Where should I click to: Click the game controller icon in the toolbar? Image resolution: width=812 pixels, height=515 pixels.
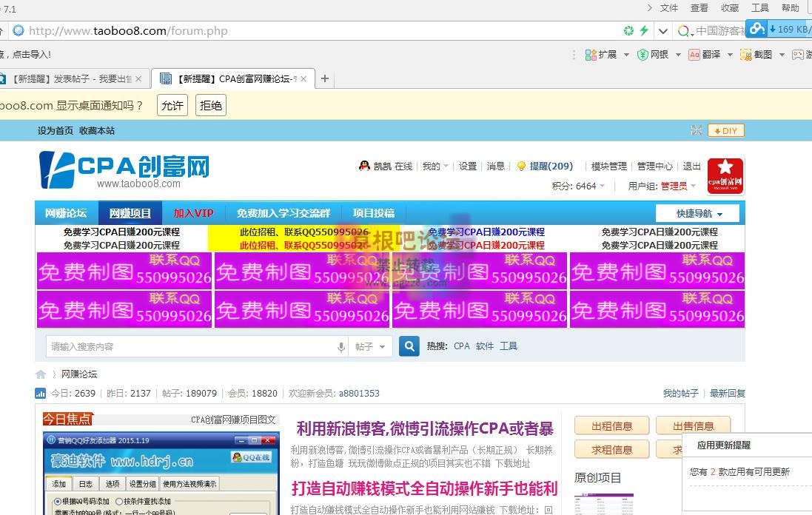pos(799,55)
